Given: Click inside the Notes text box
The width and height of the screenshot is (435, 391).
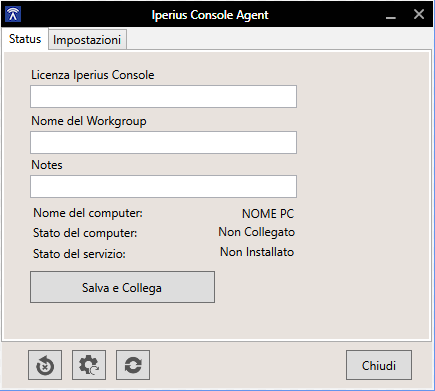Looking at the screenshot, I should point(163,187).
